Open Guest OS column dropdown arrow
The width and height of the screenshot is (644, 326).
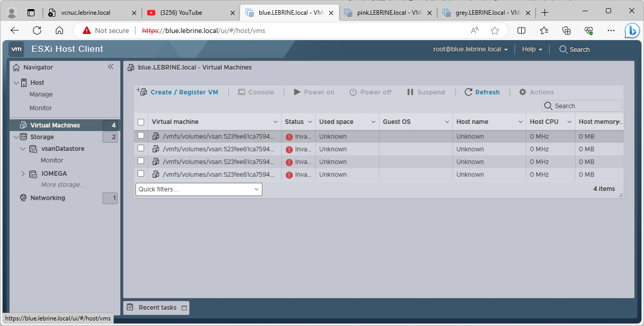tap(447, 122)
